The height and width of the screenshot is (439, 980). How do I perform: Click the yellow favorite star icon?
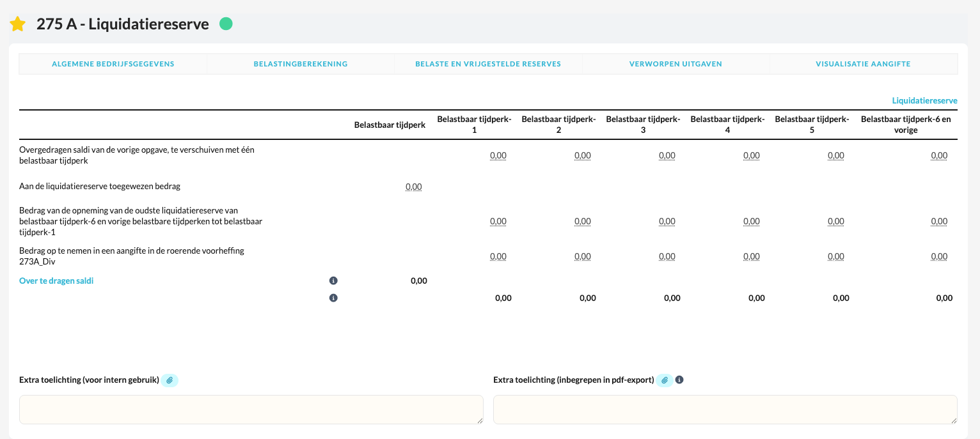click(x=18, y=24)
